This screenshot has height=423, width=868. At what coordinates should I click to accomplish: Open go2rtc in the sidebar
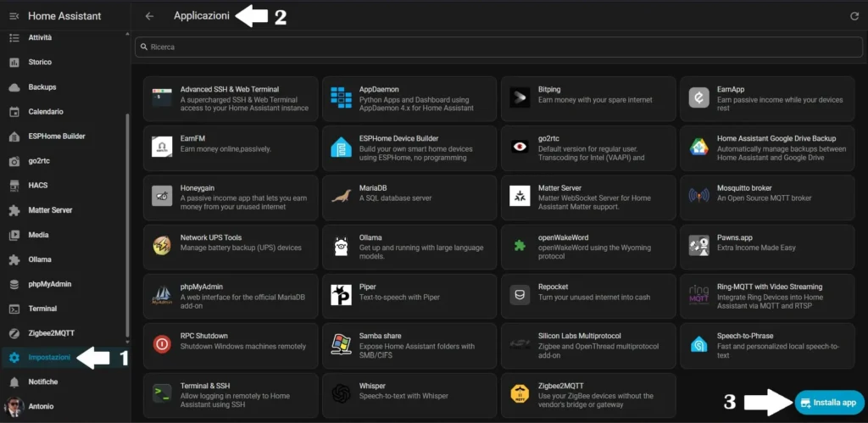click(x=64, y=161)
